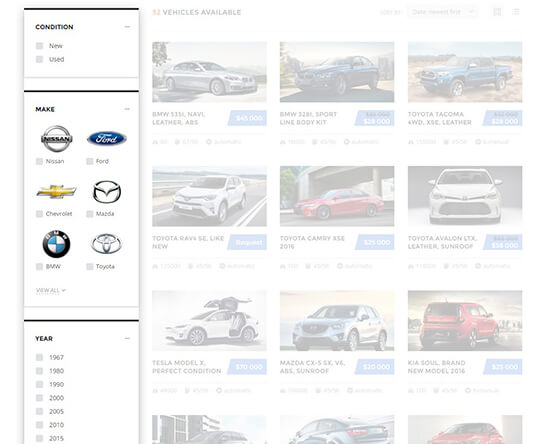545x444 pixels.
Task: Open the BMW 328i blue car photo
Action: pos(337,72)
